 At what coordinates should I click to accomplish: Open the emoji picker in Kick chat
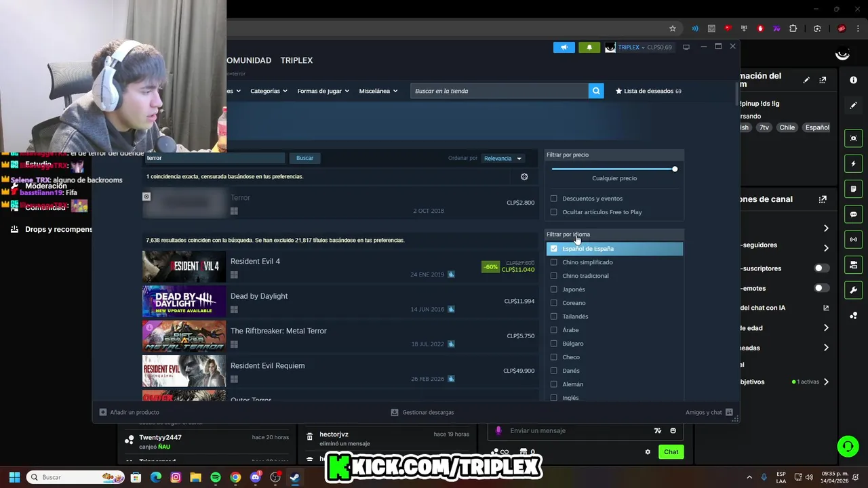coord(673,430)
